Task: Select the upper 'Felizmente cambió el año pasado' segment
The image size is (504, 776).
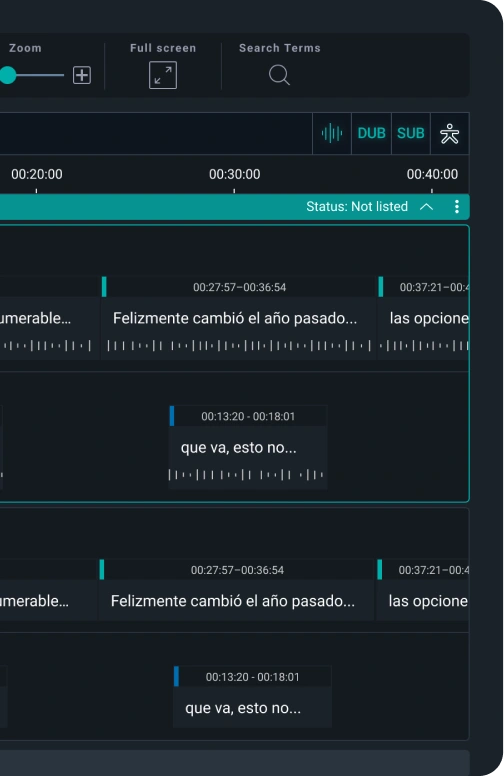Action: [x=238, y=318]
